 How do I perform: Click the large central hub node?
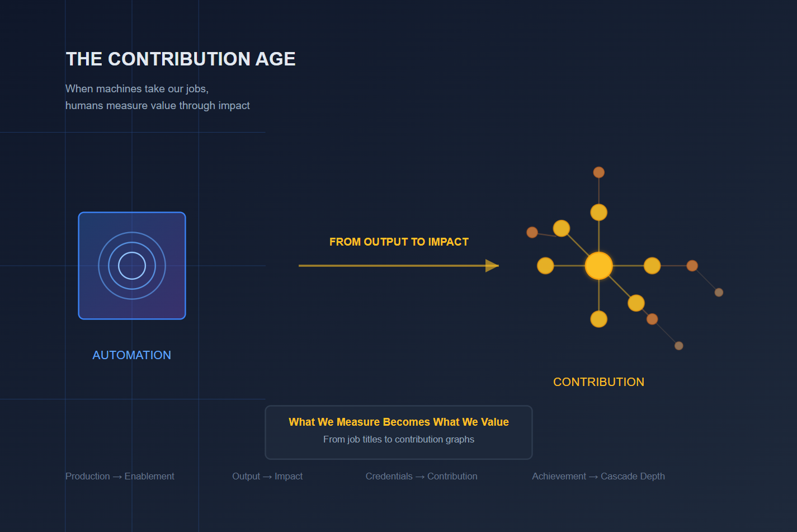pos(598,266)
